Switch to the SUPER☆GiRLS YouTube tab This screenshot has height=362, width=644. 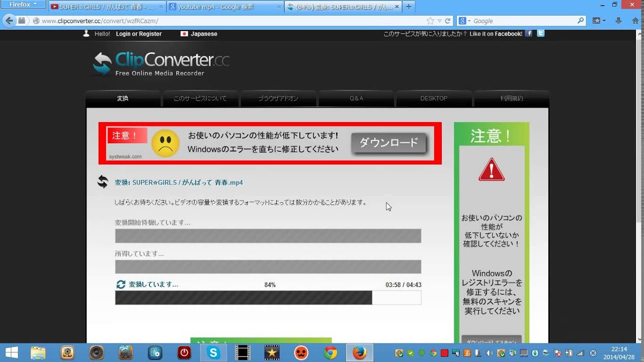[x=107, y=7]
